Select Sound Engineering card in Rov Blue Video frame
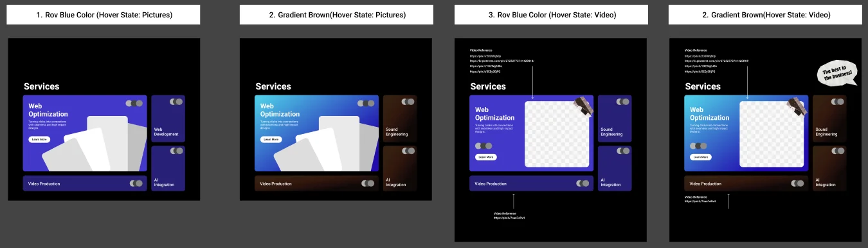 click(615, 119)
